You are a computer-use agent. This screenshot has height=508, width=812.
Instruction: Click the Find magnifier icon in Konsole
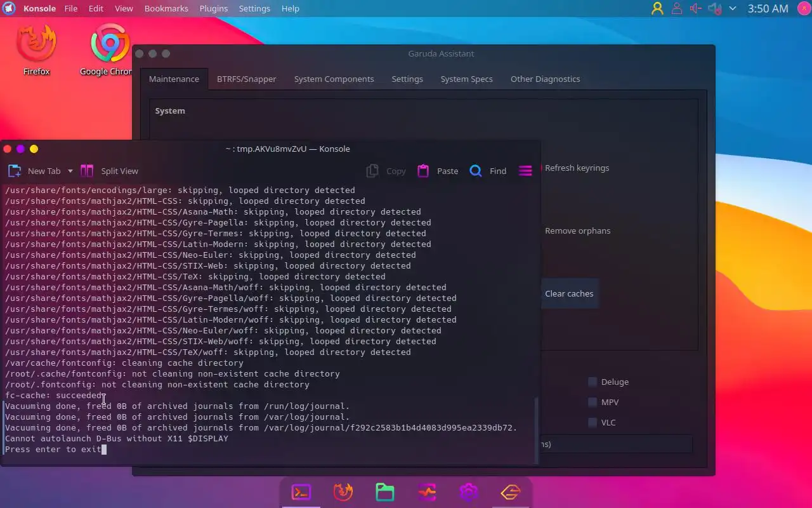pos(476,171)
